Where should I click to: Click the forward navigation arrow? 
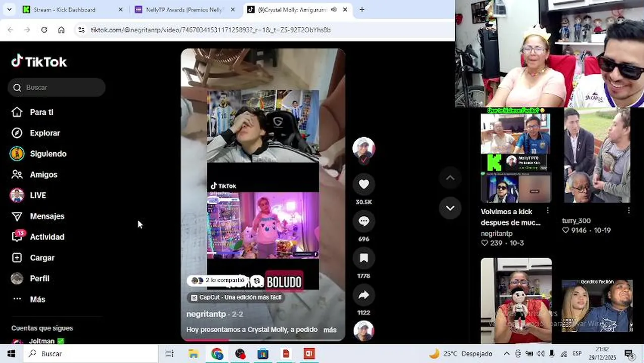27,30
